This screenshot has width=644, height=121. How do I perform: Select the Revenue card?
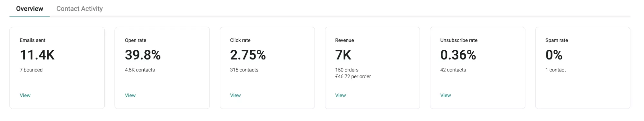tap(372, 68)
